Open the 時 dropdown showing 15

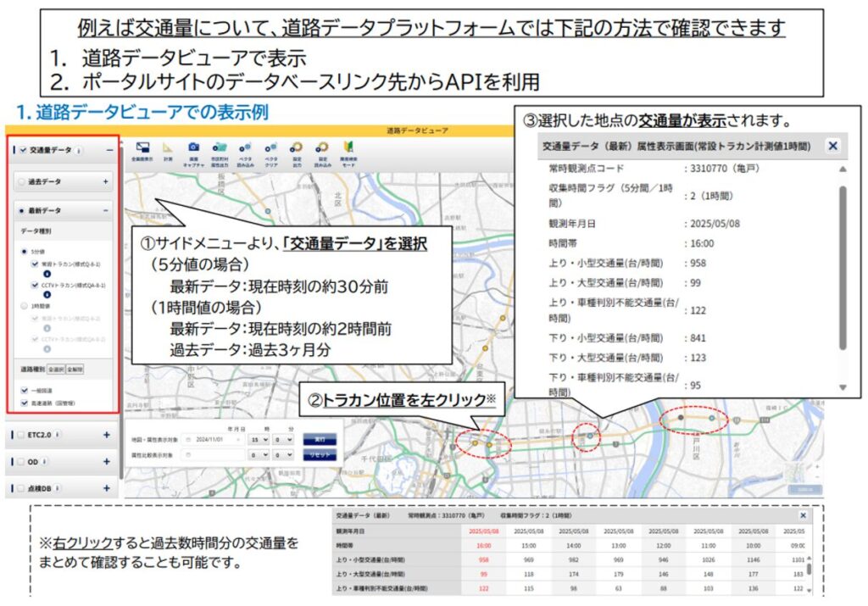259,440
